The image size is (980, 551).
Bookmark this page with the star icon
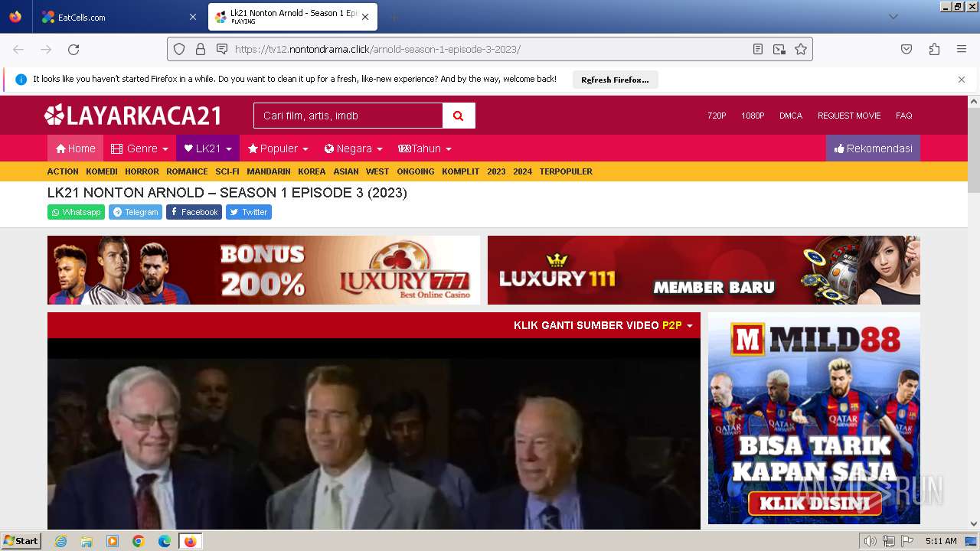(801, 49)
